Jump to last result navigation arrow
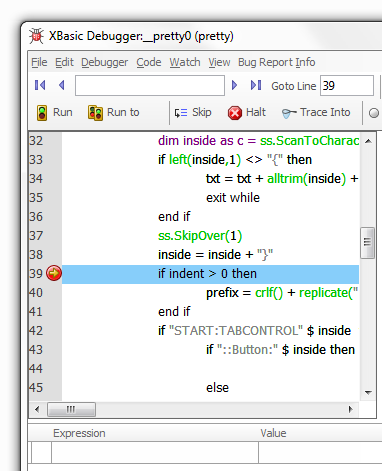Screen dimensions: 382x471 (x=256, y=85)
